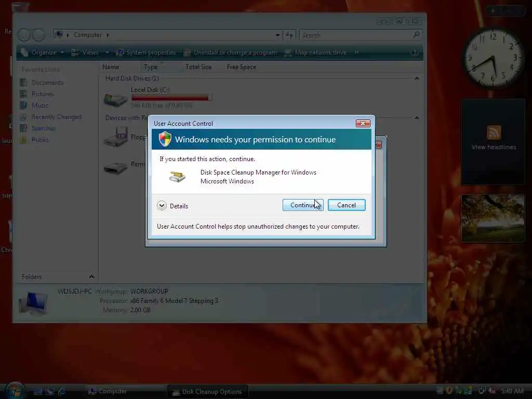The image size is (532, 399).
Task: Open Pictures in Favorite Links
Action: pos(37,94)
